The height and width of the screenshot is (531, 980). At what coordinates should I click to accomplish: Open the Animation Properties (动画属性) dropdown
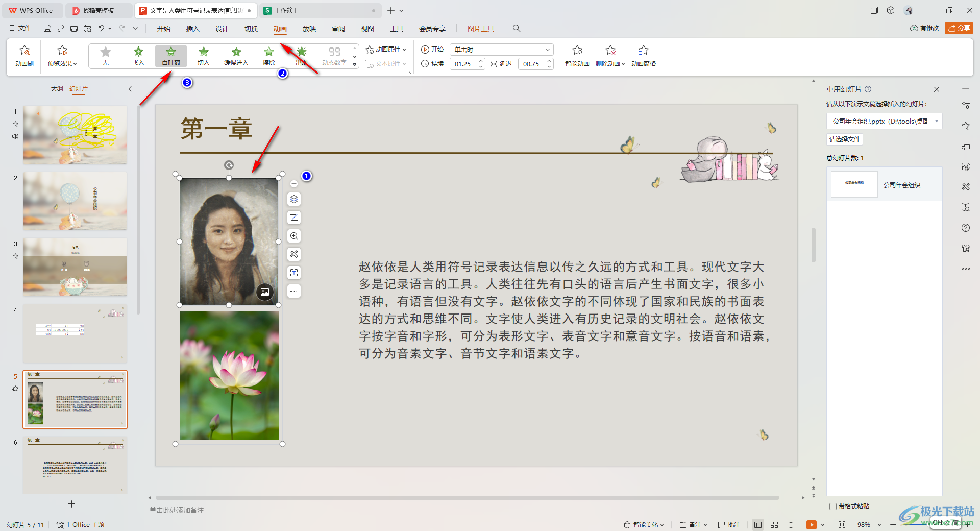tap(386, 50)
